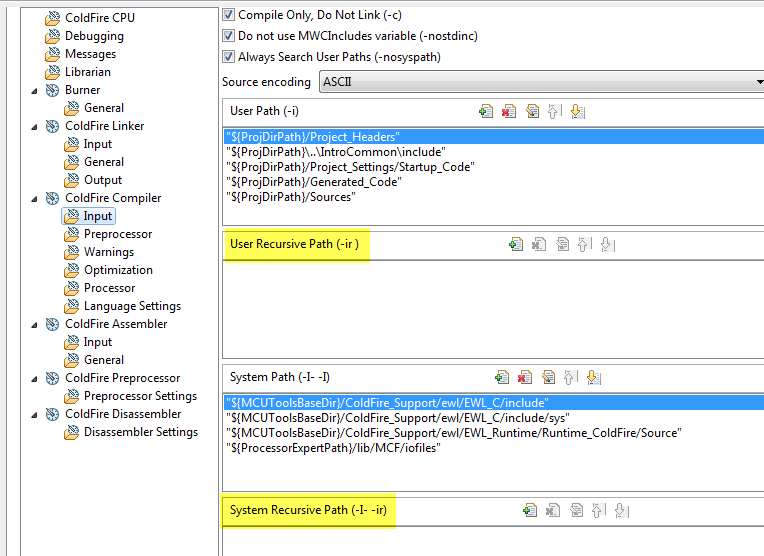The height and width of the screenshot is (556, 764).
Task: Edit User Recursive Path entry
Action: pyautogui.click(x=562, y=244)
